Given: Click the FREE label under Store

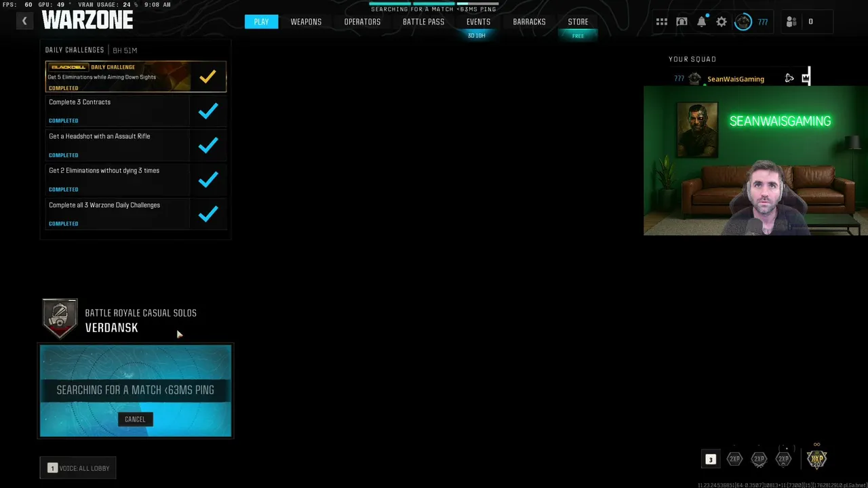Looking at the screenshot, I should point(578,36).
